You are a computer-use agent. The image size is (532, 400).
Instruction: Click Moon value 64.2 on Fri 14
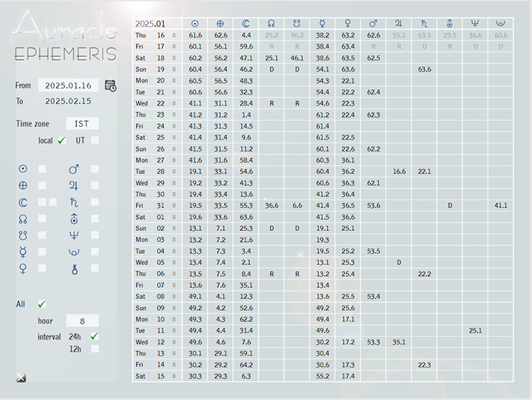(245, 365)
